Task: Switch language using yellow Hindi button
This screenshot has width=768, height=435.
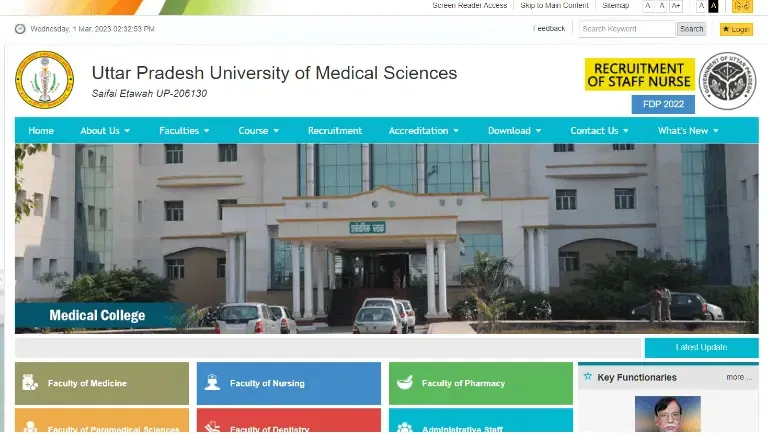Action: click(742, 6)
